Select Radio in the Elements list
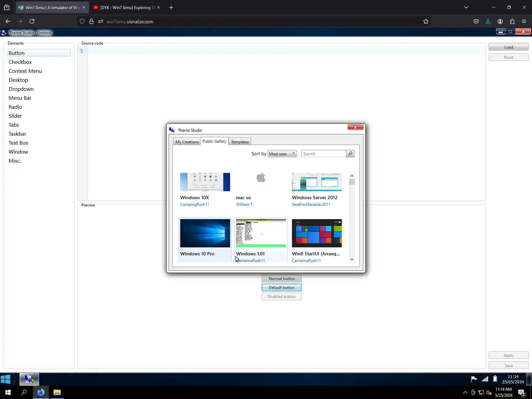This screenshot has width=532, height=399. click(x=39, y=107)
